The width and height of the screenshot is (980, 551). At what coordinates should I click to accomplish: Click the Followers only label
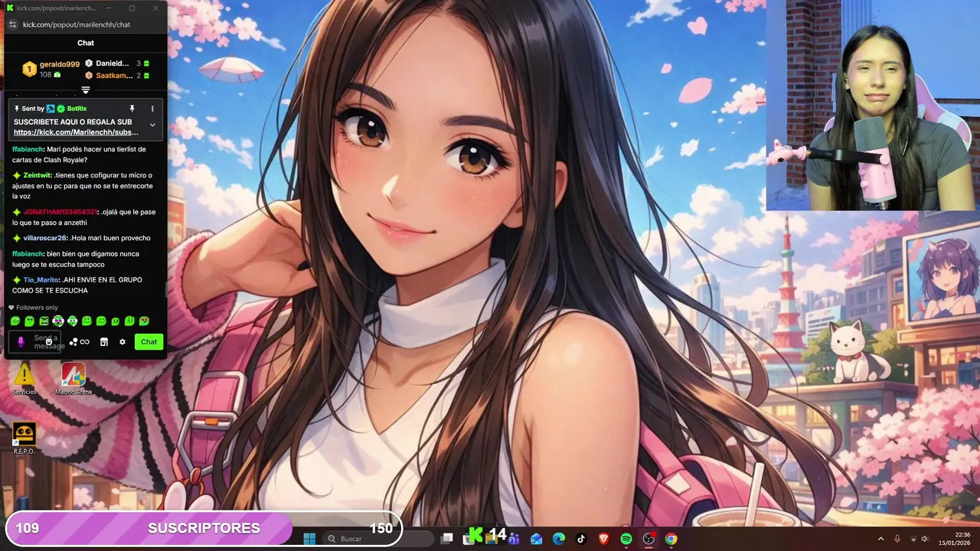tap(37, 308)
